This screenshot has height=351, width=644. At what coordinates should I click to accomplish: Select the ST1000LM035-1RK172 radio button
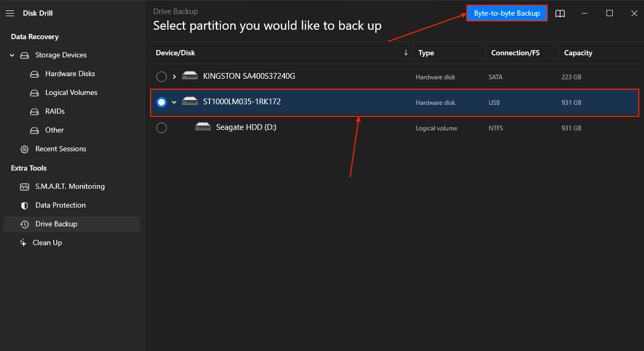click(162, 102)
